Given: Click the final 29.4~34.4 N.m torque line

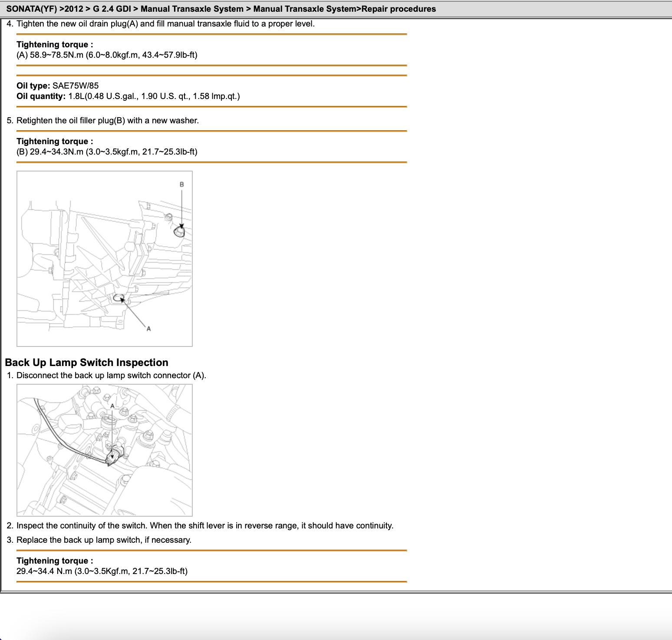Looking at the screenshot, I should tap(102, 571).
